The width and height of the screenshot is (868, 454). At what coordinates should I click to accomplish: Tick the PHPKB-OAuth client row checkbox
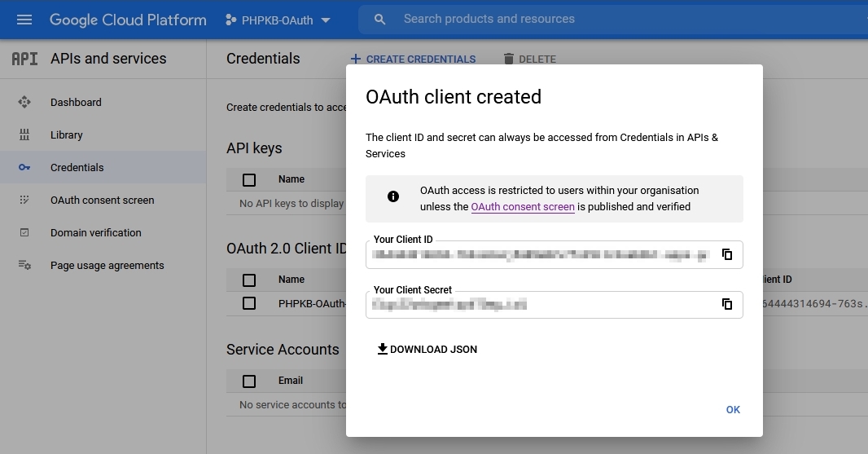point(249,303)
